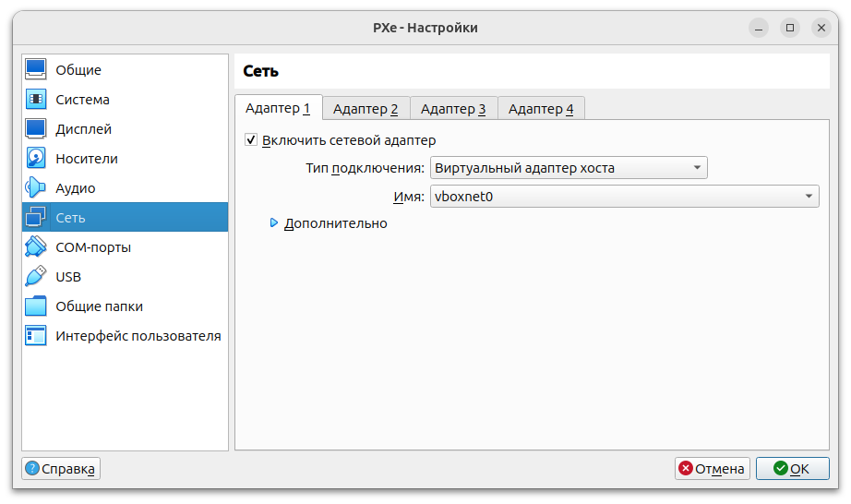This screenshot has width=851, height=504.
Task: Uncheck Включить сетевой адаптер checkbox
Action: pyautogui.click(x=251, y=140)
